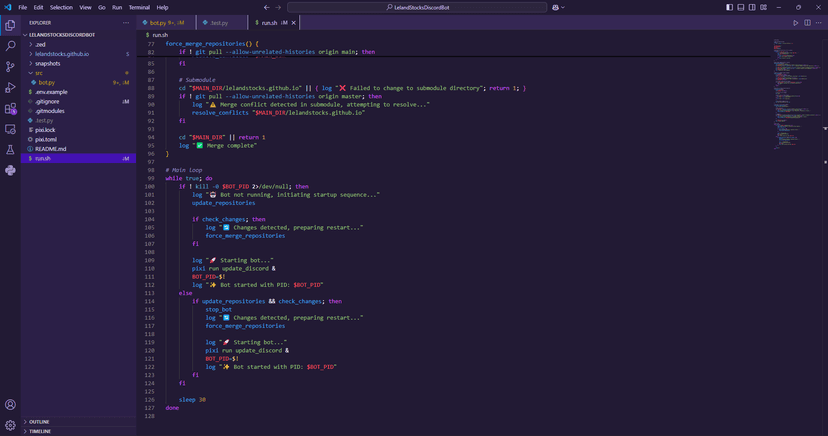Open the Accounts menu icon
This screenshot has width=828, height=436.
pos(10,405)
